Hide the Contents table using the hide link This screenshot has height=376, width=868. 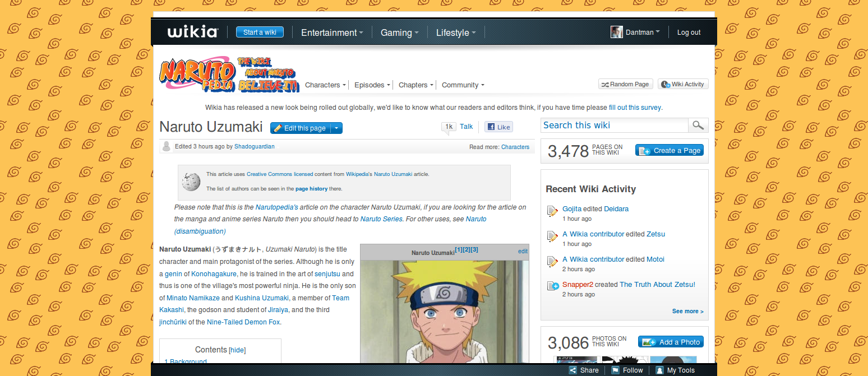point(237,350)
